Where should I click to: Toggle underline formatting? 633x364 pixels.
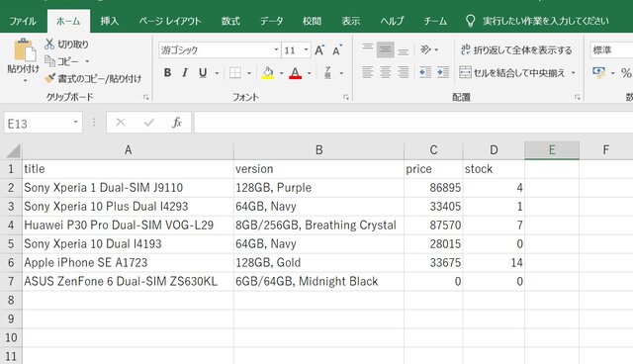203,73
